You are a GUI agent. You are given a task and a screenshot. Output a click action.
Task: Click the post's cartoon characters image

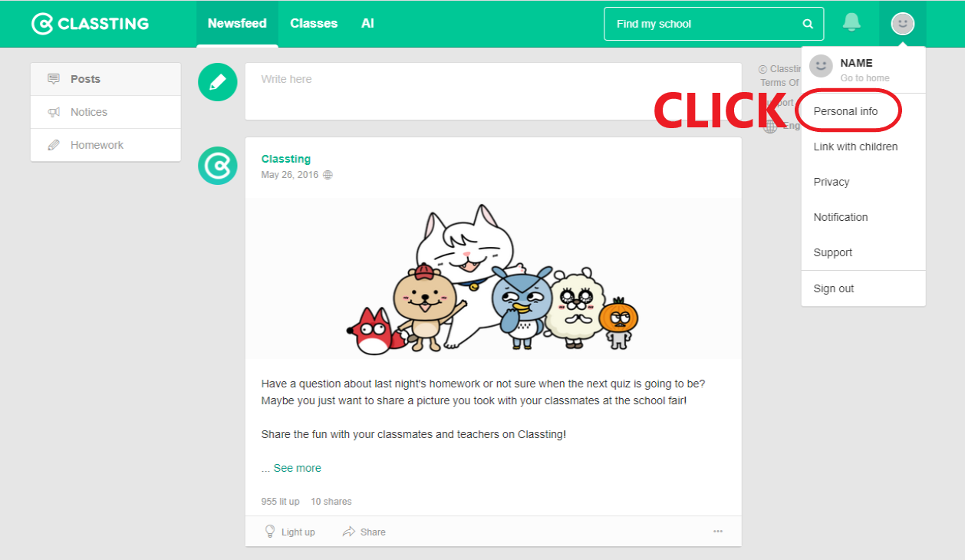[x=493, y=278]
